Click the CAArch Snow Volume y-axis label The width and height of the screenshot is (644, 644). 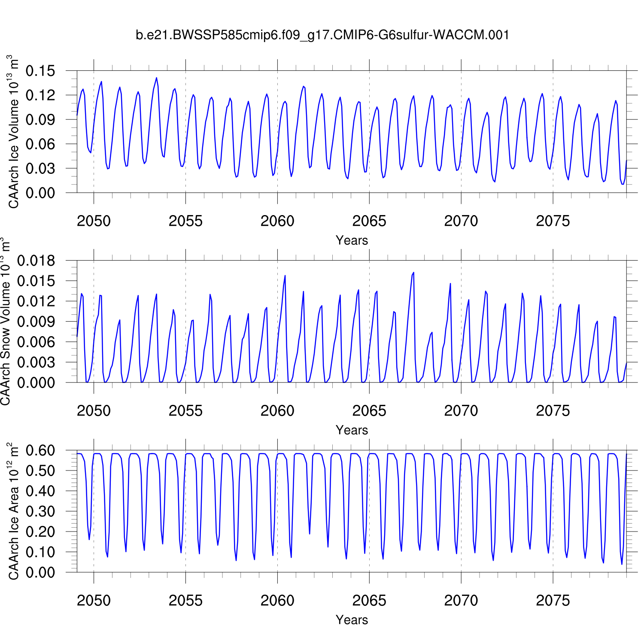[5, 322]
